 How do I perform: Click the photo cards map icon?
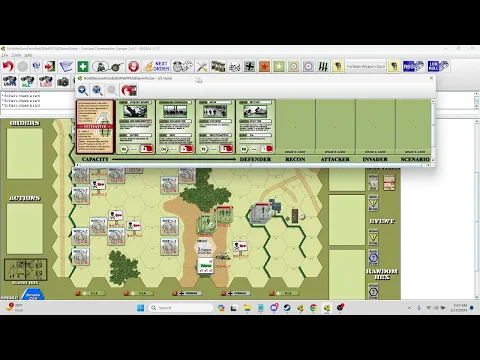(x=218, y=67)
